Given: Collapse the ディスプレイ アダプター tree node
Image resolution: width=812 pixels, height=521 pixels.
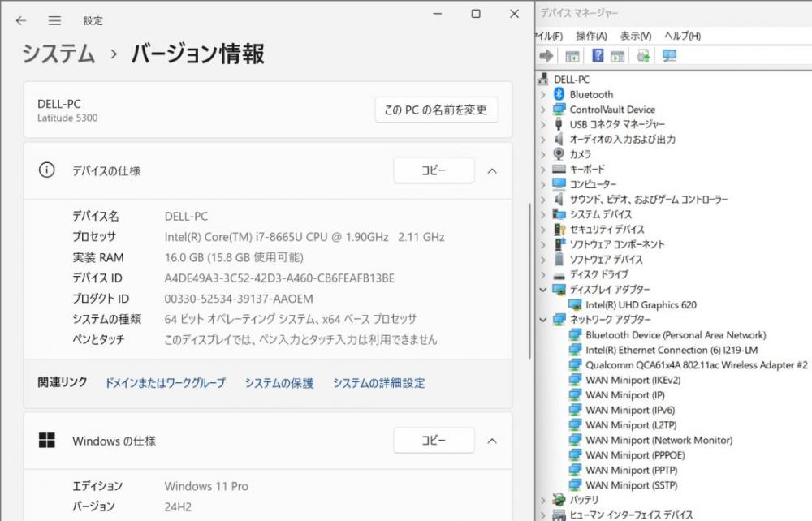Looking at the screenshot, I should (542, 290).
